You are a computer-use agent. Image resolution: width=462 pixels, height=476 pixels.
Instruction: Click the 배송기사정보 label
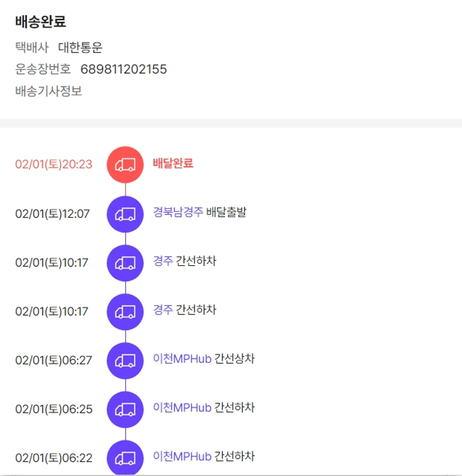point(49,91)
